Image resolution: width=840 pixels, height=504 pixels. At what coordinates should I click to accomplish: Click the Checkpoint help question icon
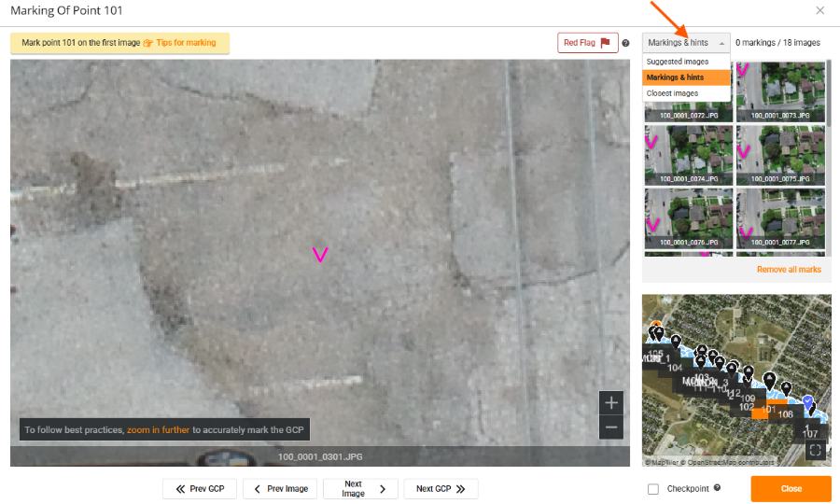[x=717, y=488]
